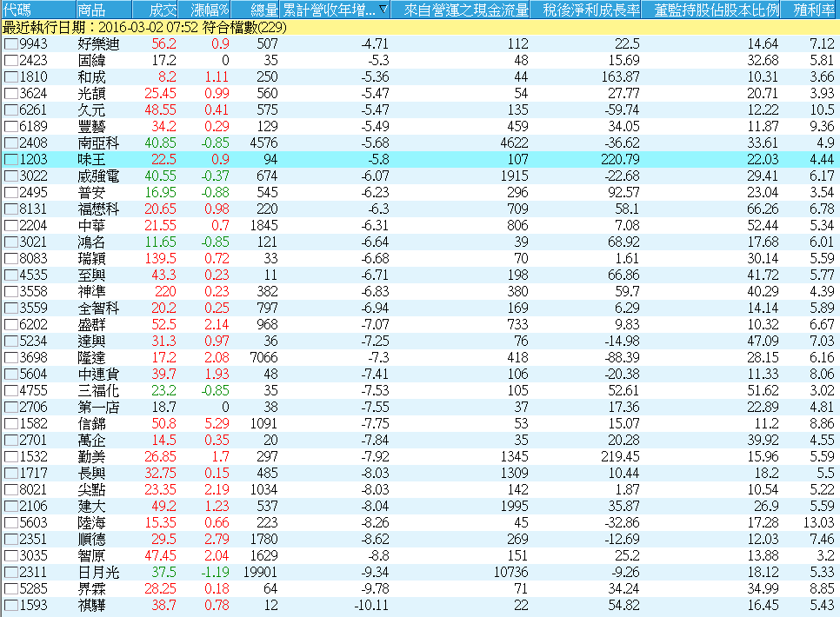Select the checkbox beside 8131 福懋科

(10, 209)
